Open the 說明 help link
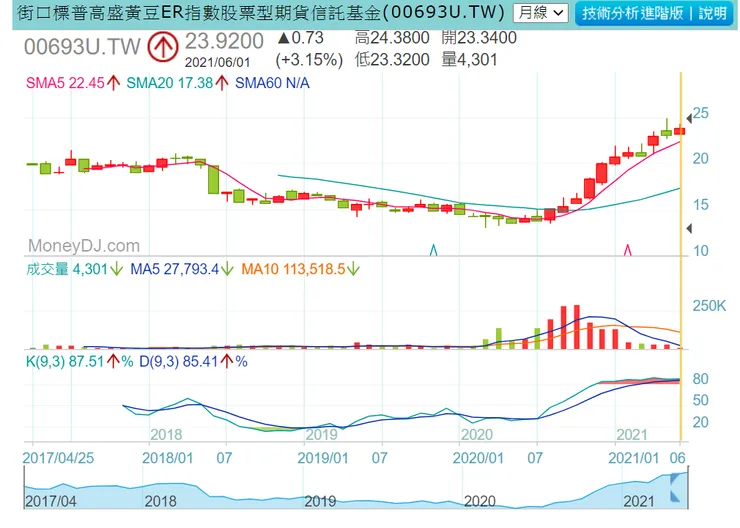Viewport: 740px width, 528px height. pos(713,13)
